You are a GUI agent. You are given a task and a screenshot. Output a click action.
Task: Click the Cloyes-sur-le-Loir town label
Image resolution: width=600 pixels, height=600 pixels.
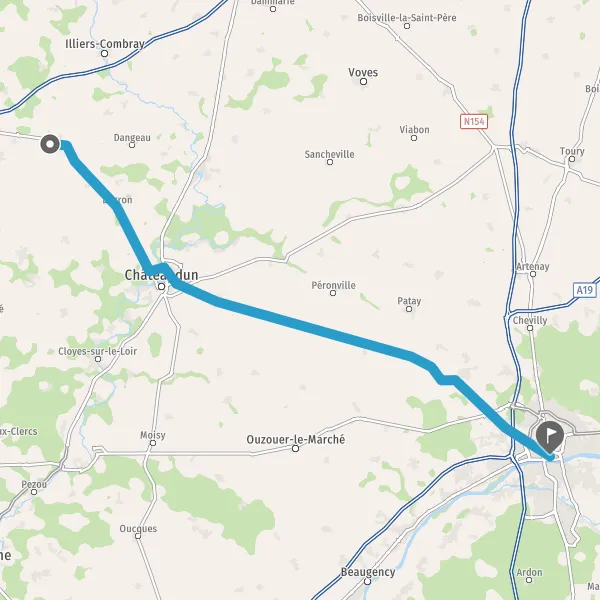tap(98, 351)
